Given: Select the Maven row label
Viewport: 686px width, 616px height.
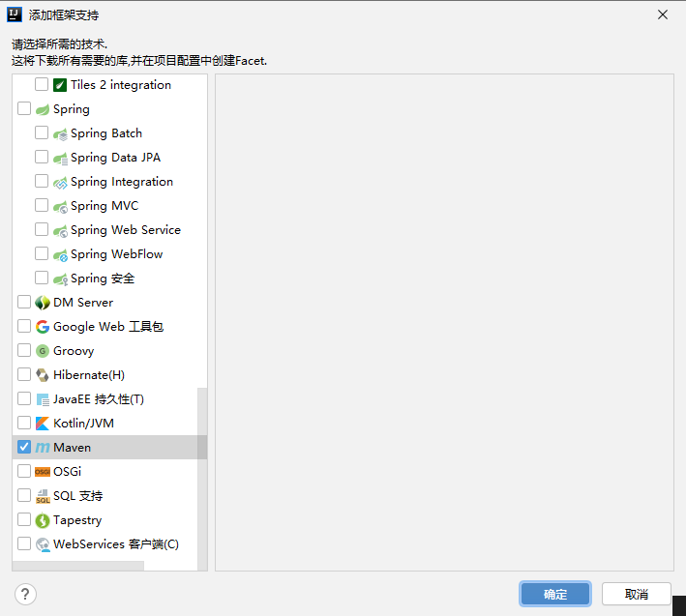Looking at the screenshot, I should [73, 448].
